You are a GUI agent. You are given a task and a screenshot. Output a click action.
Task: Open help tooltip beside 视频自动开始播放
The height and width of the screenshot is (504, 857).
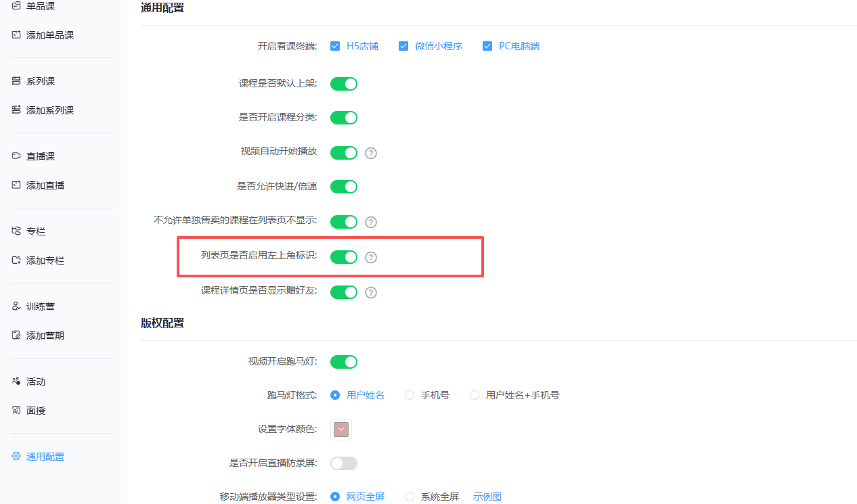[370, 153]
